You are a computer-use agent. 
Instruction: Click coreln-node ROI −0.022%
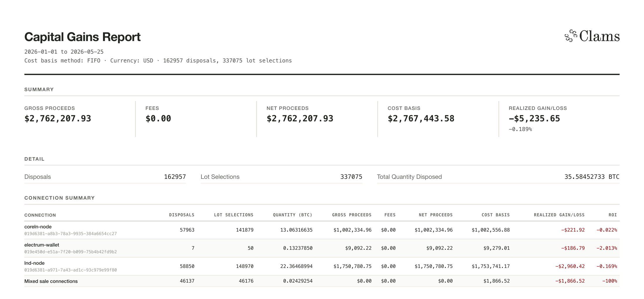point(607,230)
